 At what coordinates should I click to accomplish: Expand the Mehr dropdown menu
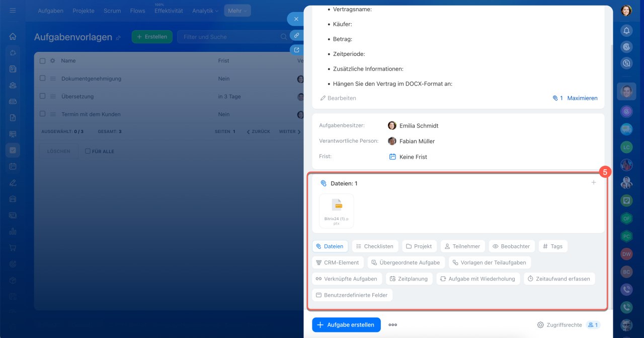pyautogui.click(x=237, y=11)
